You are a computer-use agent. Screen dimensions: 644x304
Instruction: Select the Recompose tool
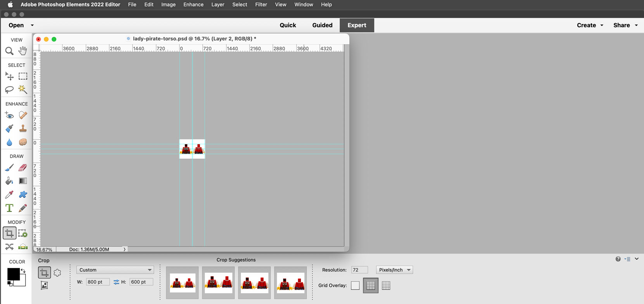click(23, 233)
